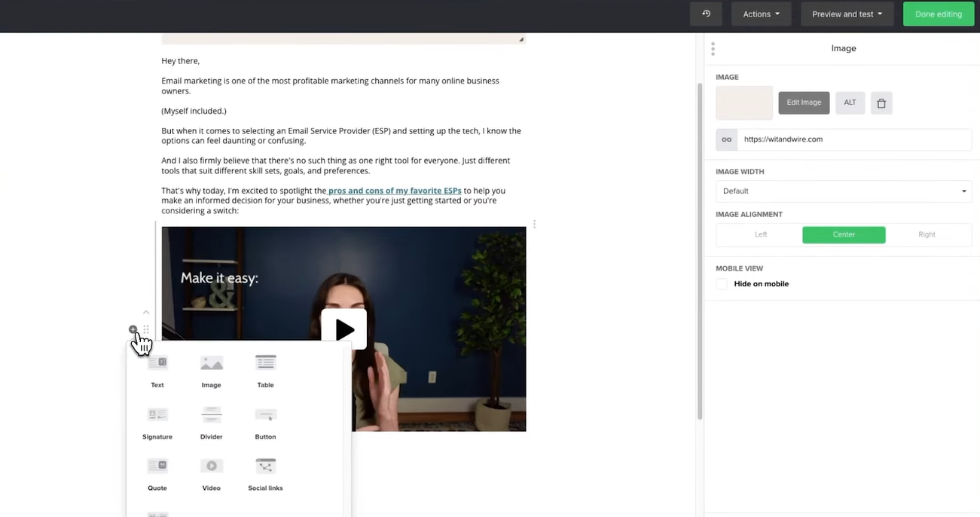980x517 pixels.
Task: Open image block options three dots
Action: [x=534, y=224]
